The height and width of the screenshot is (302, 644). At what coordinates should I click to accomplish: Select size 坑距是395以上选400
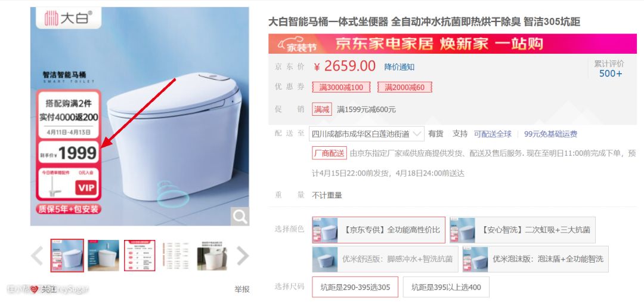tap(446, 287)
